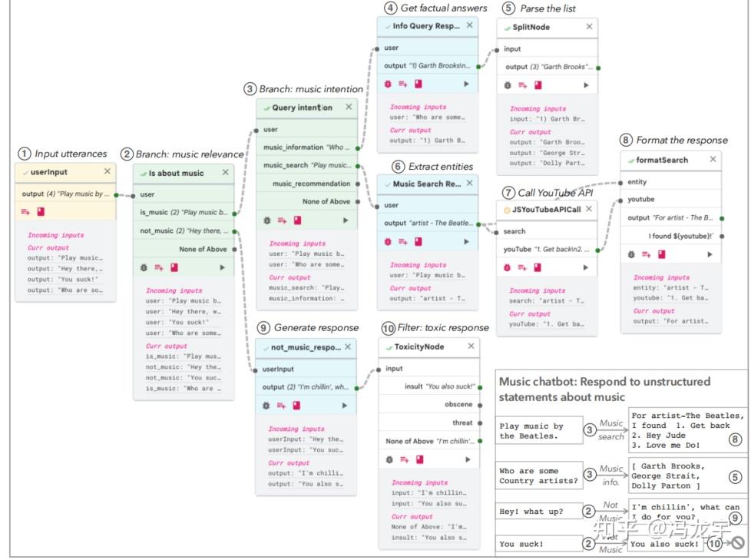Click add-row icon in Query intention node
751x560 pixels.
click(282, 220)
